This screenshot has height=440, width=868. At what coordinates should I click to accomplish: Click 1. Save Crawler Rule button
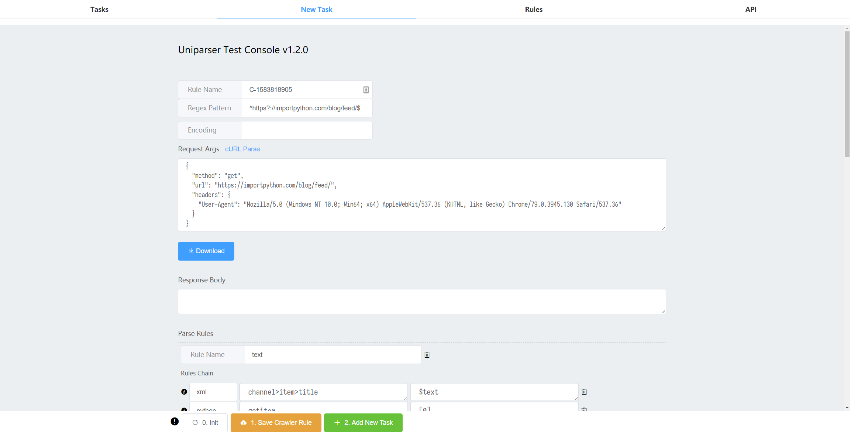pos(276,423)
